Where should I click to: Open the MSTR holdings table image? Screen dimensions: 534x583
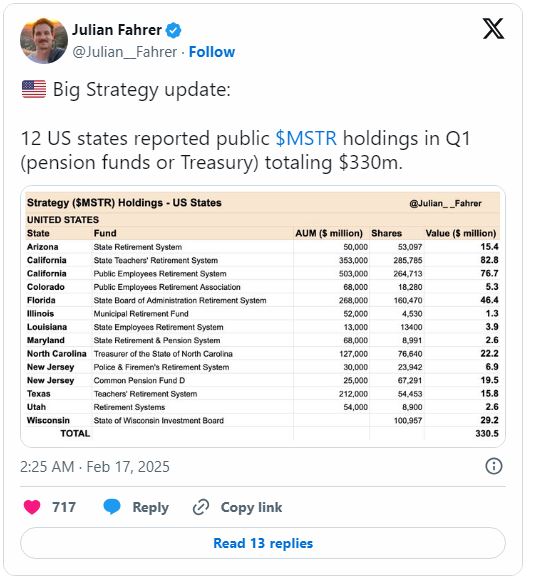(x=263, y=316)
